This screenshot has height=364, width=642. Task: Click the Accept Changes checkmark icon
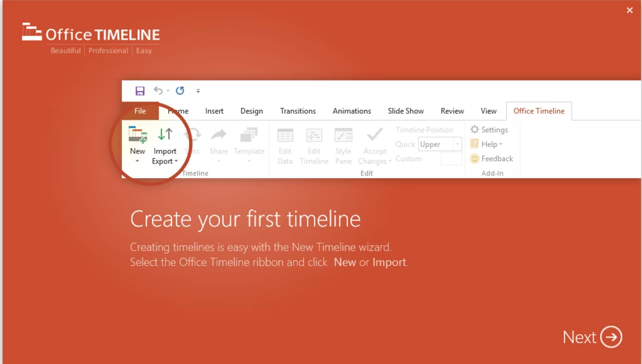374,135
